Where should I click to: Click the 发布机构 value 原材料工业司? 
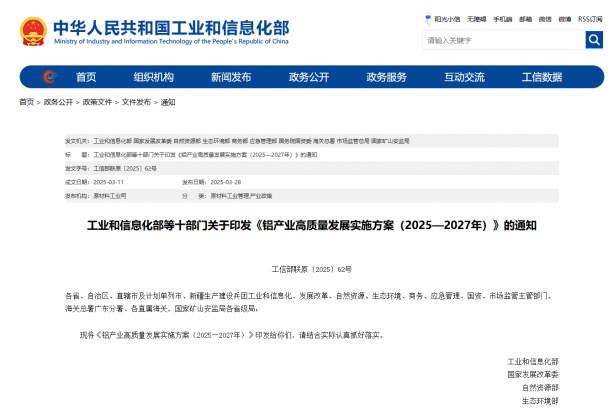110,196
